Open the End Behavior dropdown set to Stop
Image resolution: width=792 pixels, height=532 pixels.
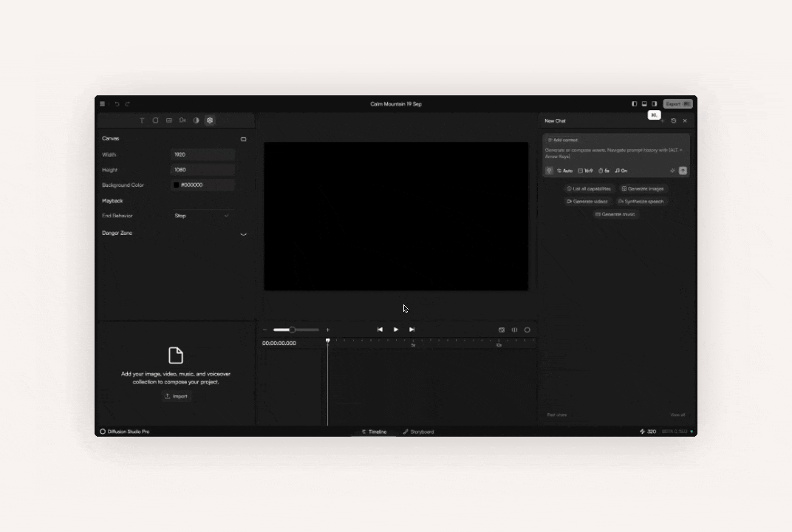(201, 216)
